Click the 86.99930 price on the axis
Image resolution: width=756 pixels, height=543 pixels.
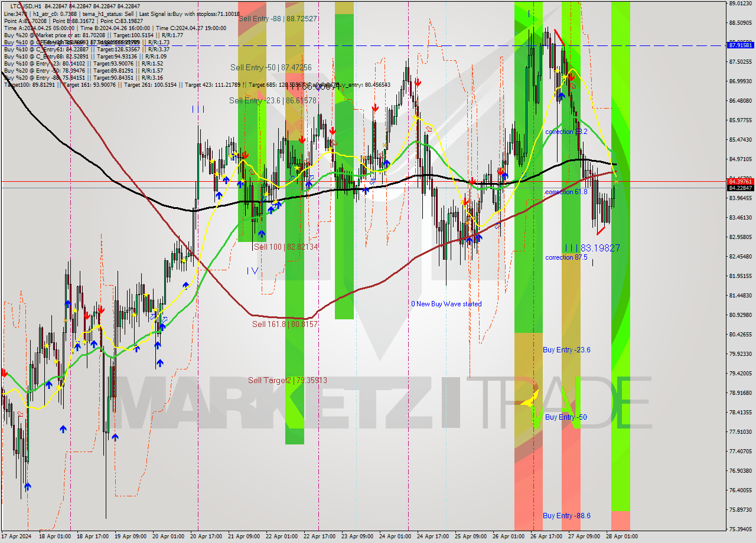741,81
